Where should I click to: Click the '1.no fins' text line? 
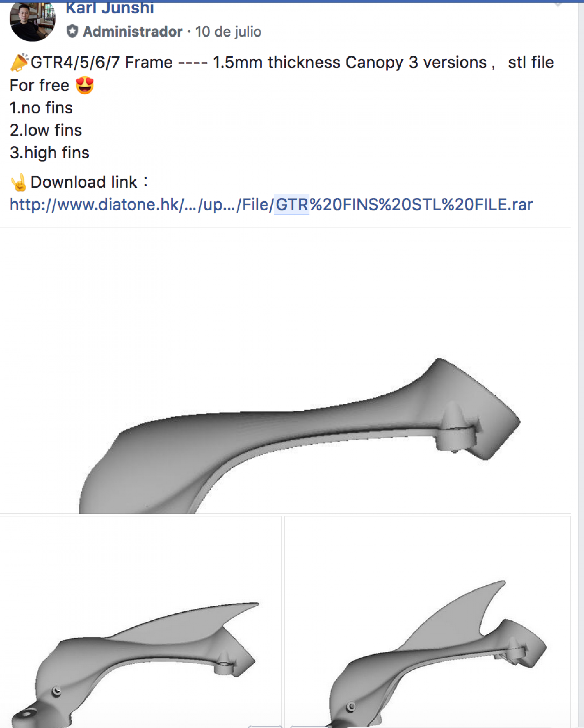click(41, 108)
